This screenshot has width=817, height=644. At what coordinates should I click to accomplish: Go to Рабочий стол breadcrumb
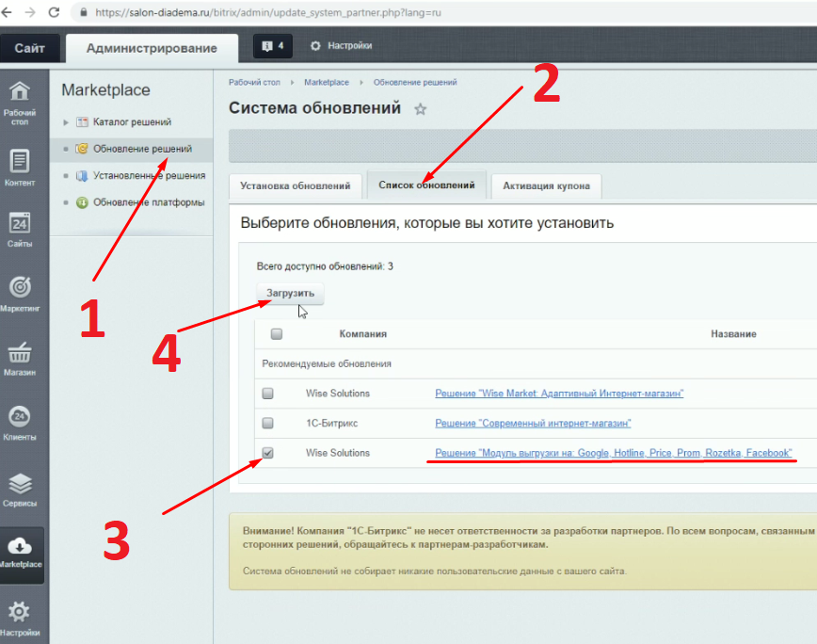click(x=254, y=82)
